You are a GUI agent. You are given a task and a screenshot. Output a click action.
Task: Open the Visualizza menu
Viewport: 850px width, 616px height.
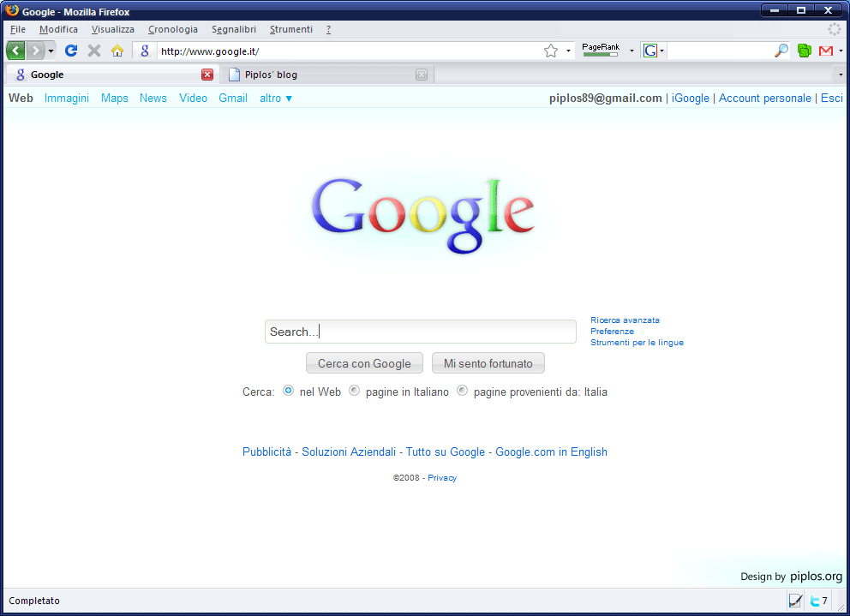tap(113, 29)
